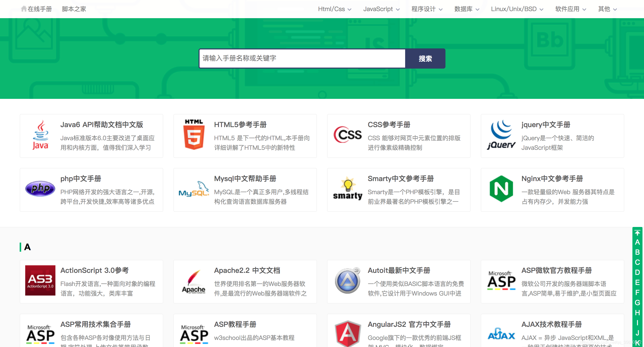Image resolution: width=644 pixels, height=347 pixels.
Task: Open Mysql中文帮助手册 title link
Action: [245, 179]
